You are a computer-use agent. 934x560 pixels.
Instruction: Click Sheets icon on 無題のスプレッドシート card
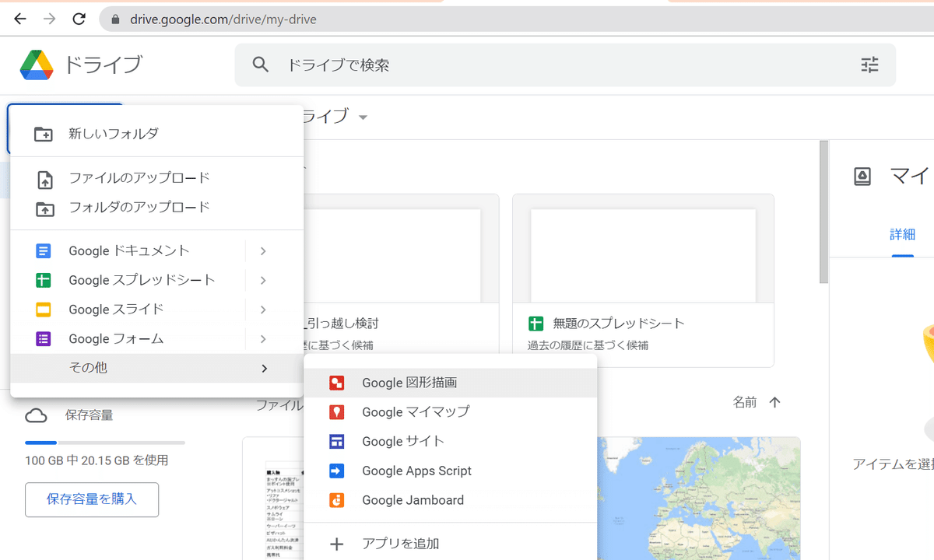535,324
